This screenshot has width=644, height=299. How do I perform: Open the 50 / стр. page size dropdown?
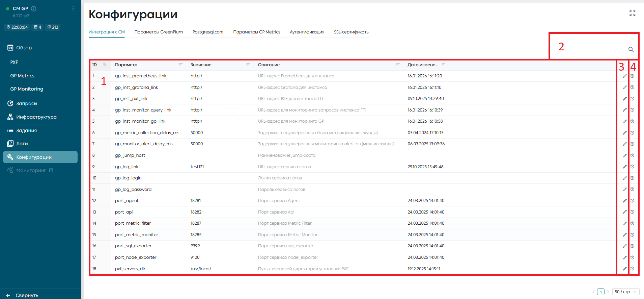click(x=625, y=292)
